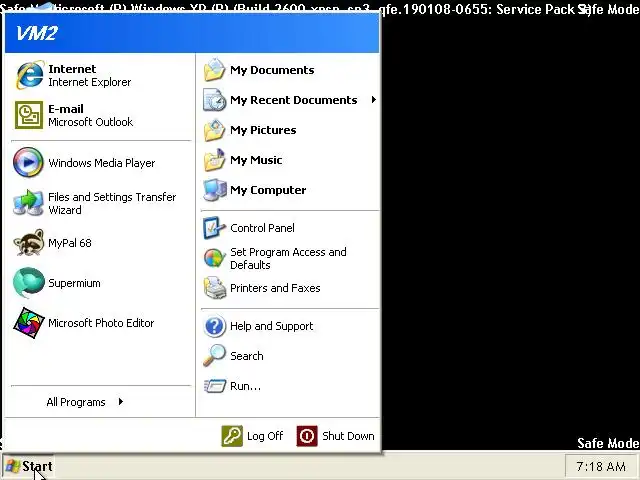This screenshot has height=480, width=640.
Task: Click the Search magnifying glass icon
Action: [214, 356]
